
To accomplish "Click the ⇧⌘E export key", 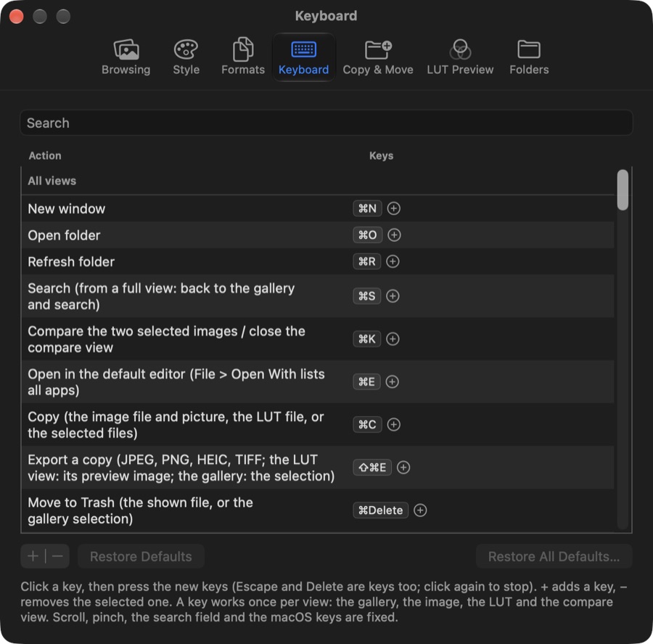I will click(x=372, y=468).
